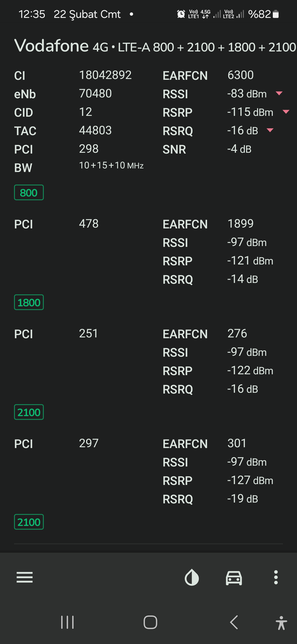Tap the cell identity value 18042892

point(105,75)
